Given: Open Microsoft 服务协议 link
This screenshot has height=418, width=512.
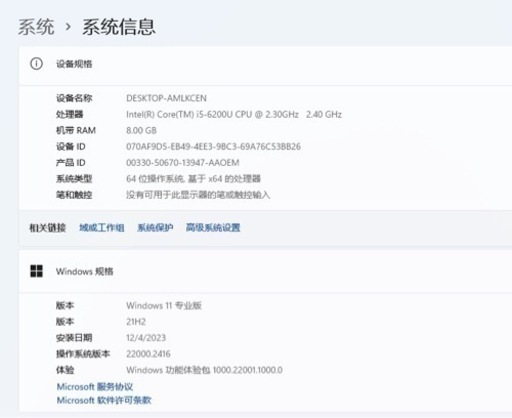Looking at the screenshot, I should [95, 387].
